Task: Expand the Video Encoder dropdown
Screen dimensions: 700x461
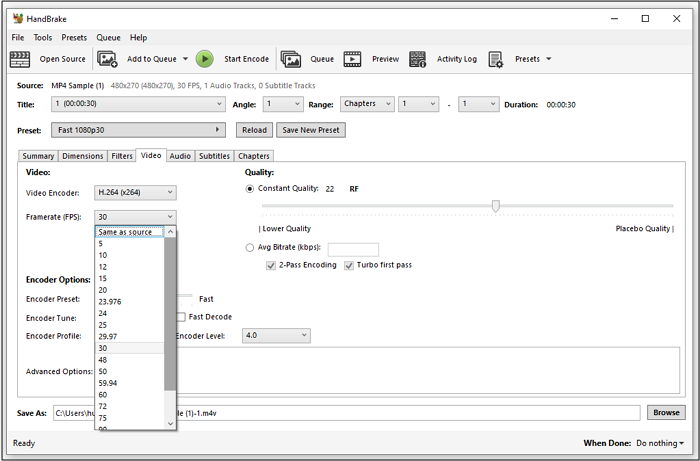Action: pyautogui.click(x=135, y=192)
